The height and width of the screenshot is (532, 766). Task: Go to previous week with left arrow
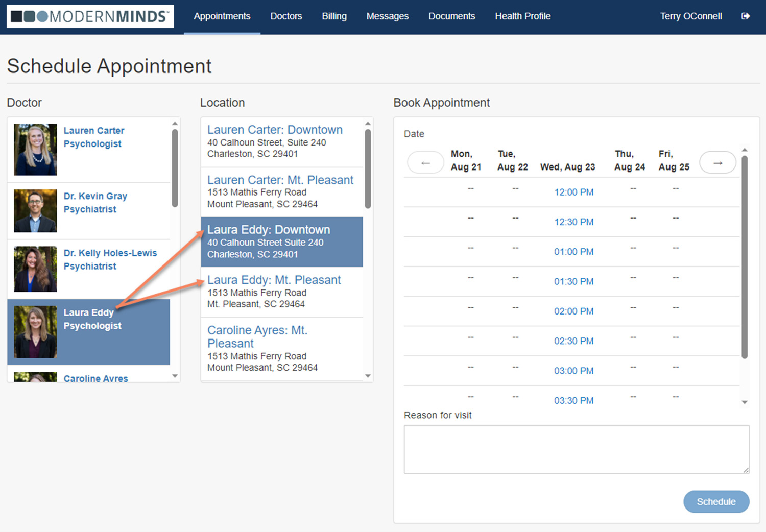[x=425, y=162]
